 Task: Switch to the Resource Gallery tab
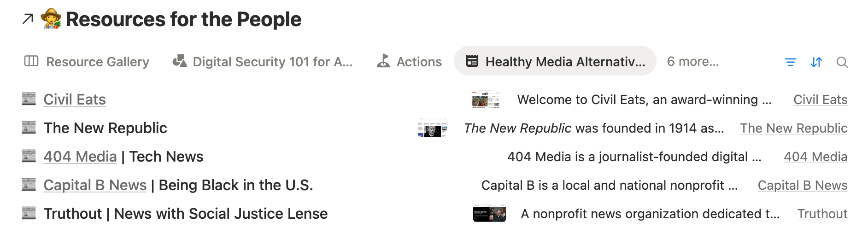coord(87,62)
